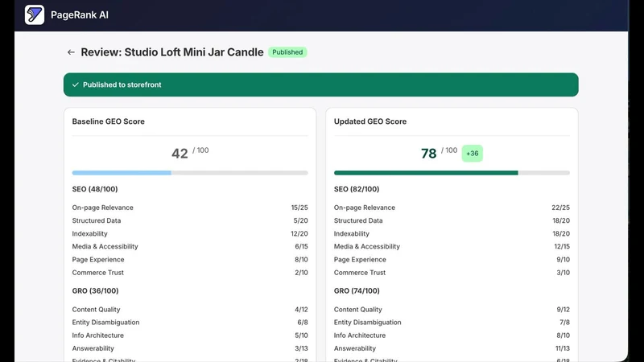Click baseline Structured Data row label

click(x=97, y=220)
